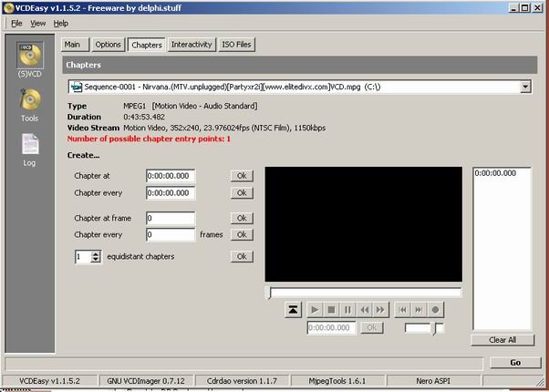Click the Chapter at time input field

[171, 176]
